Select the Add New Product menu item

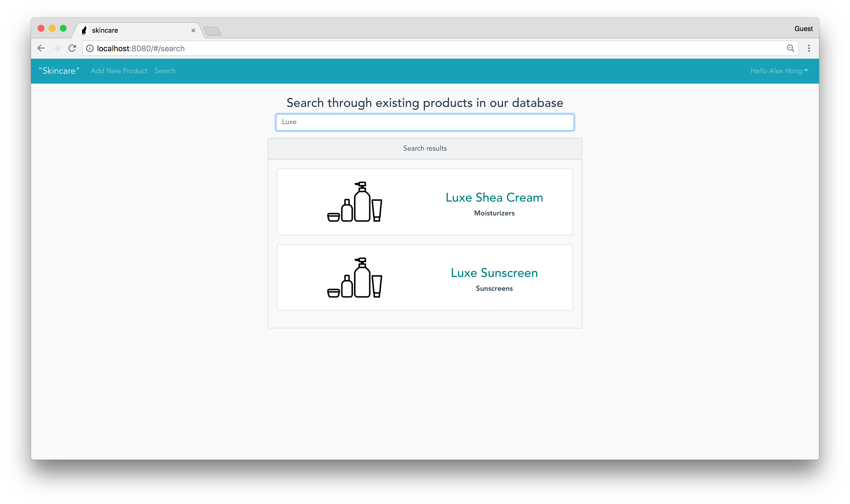coord(119,71)
